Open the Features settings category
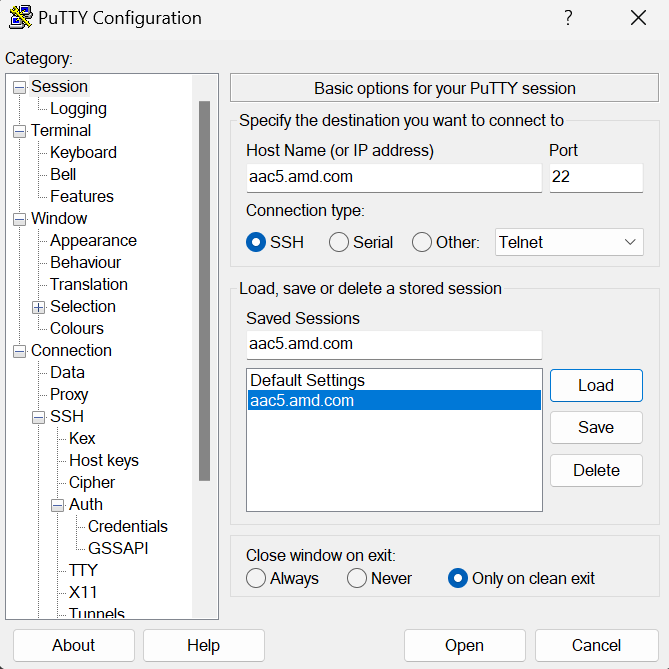This screenshot has width=669, height=669. (x=82, y=196)
